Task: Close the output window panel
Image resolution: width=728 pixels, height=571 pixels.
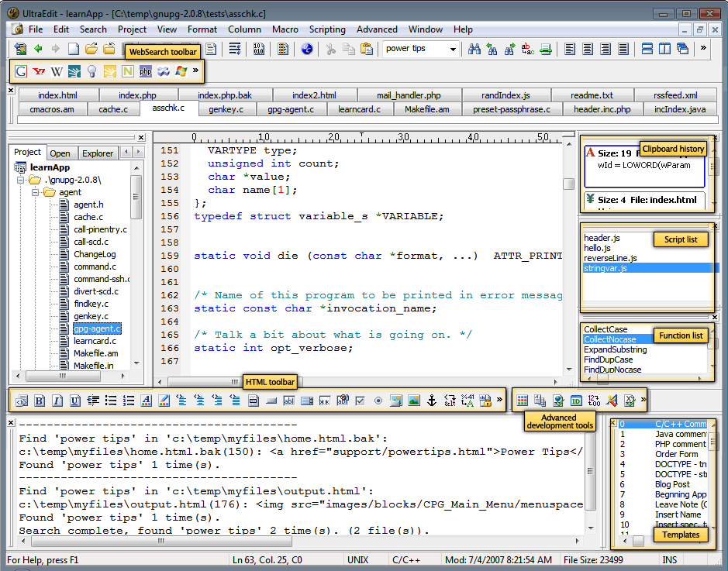Action: pos(11,421)
